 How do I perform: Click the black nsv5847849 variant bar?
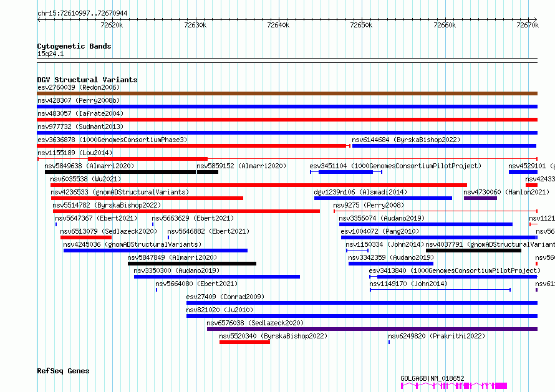coord(192,264)
